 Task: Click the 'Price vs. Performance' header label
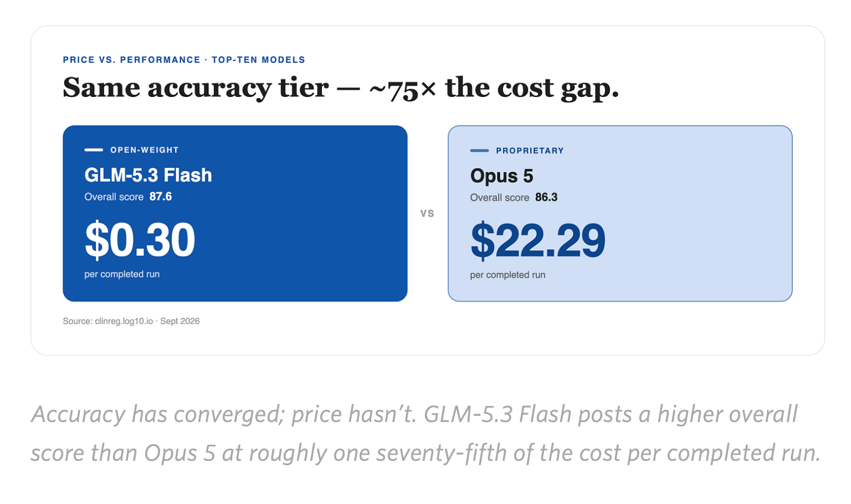coord(131,60)
